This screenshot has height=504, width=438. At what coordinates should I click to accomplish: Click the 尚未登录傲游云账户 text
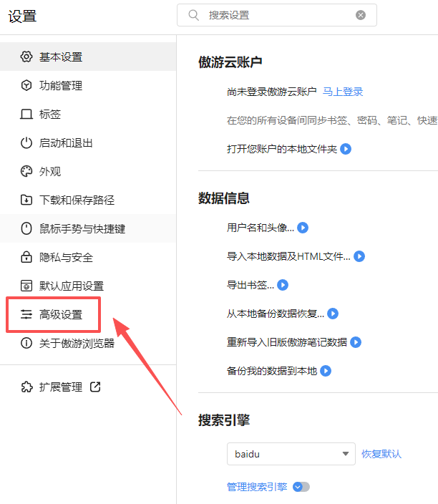(272, 92)
